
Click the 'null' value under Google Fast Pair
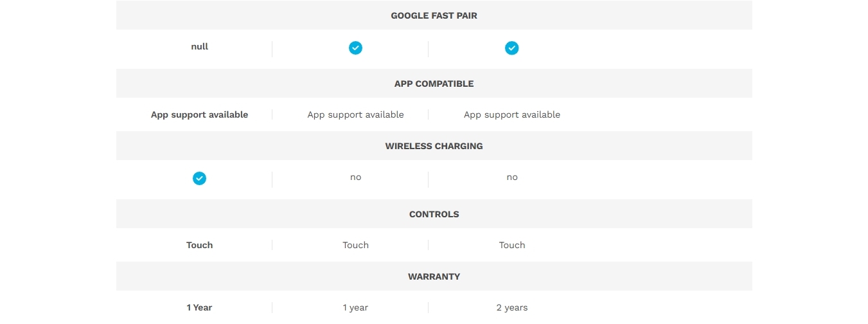(199, 47)
